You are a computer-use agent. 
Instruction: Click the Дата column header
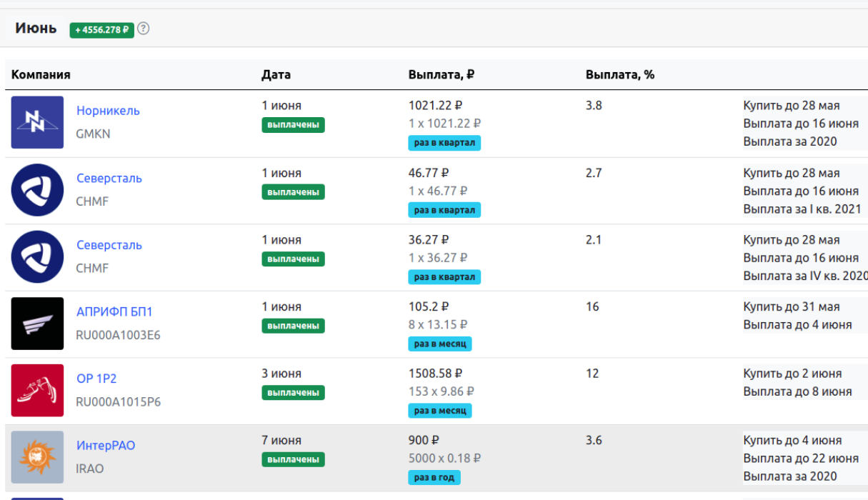[x=276, y=74]
